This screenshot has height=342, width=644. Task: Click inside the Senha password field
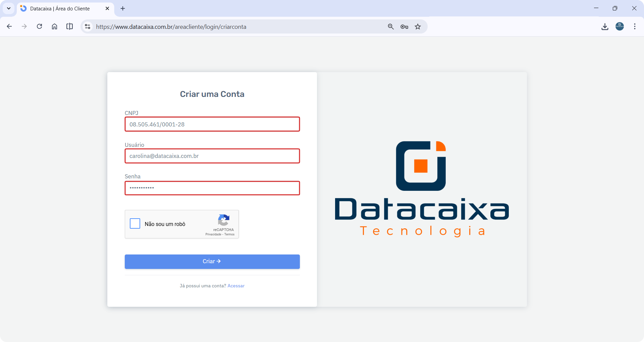[x=212, y=188]
